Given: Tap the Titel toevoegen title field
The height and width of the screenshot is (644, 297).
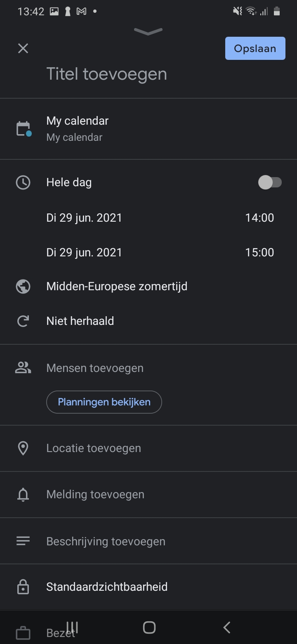Looking at the screenshot, I should [x=106, y=74].
